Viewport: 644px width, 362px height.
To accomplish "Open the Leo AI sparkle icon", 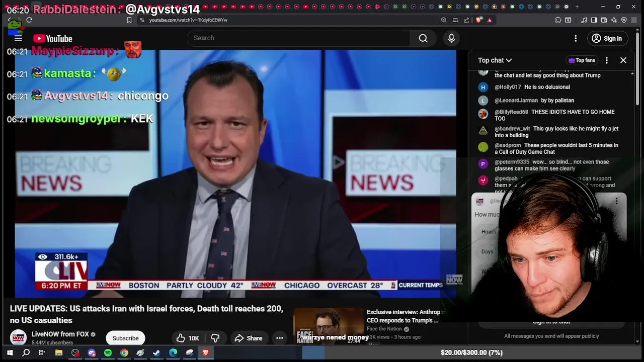I will [x=614, y=20].
